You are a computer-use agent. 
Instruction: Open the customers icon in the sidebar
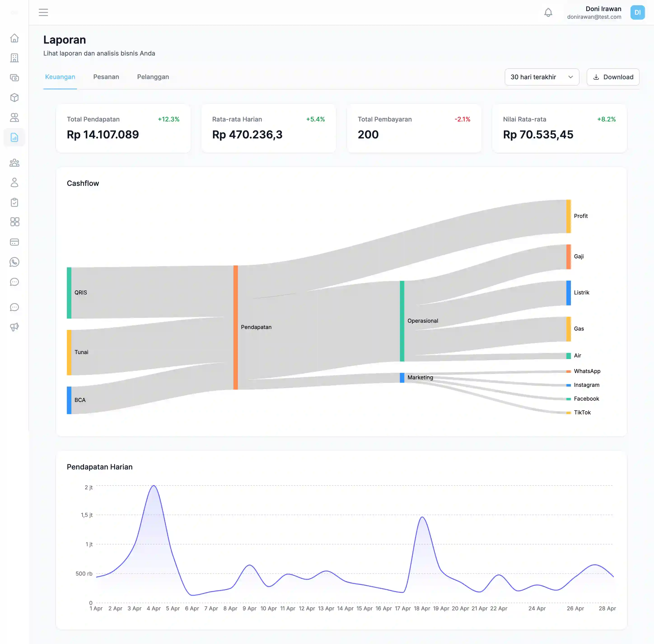pos(14,117)
